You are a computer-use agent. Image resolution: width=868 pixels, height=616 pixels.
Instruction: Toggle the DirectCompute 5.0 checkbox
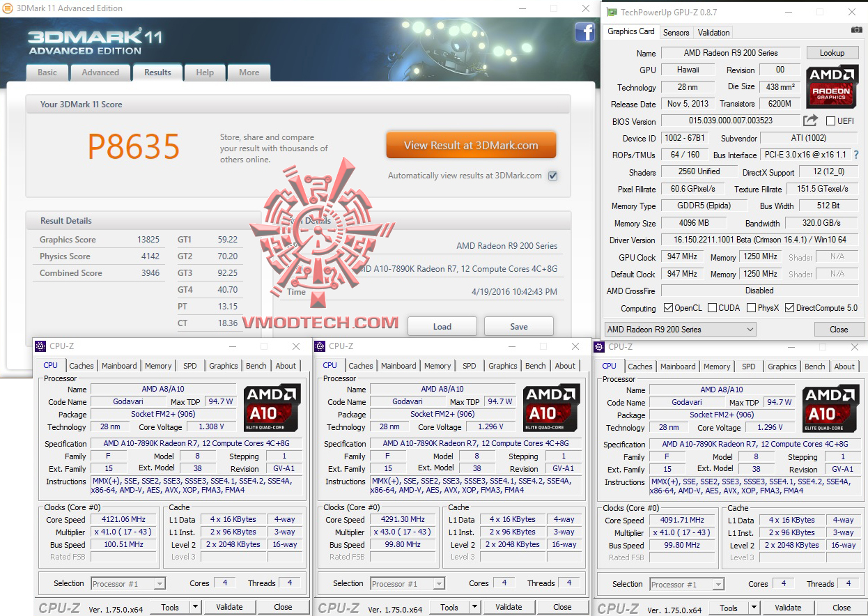pyautogui.click(x=789, y=308)
